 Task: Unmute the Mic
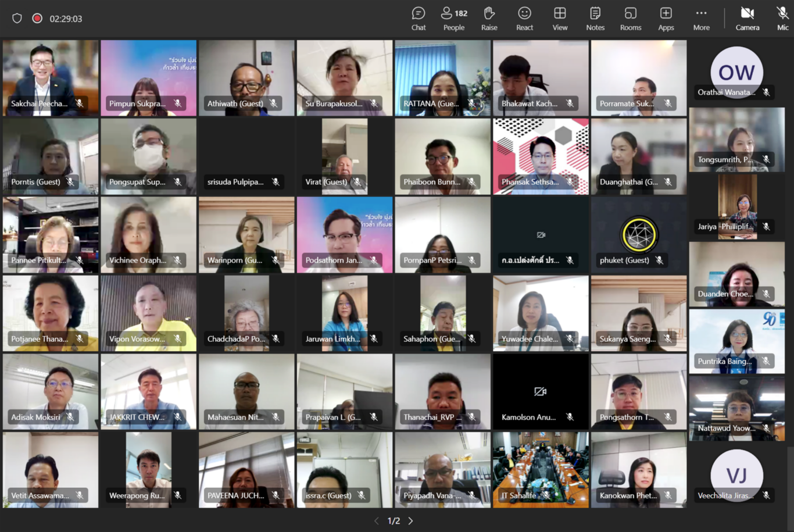tap(782, 19)
